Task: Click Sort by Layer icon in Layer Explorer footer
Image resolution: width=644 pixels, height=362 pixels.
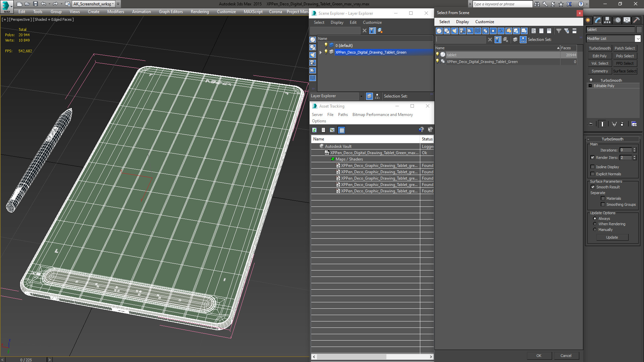Action: [369, 96]
